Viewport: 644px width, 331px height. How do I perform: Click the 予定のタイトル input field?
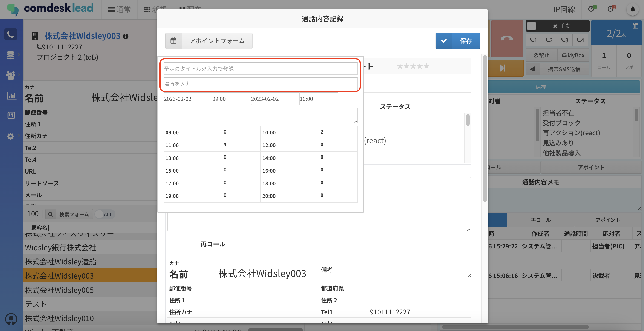(x=260, y=69)
